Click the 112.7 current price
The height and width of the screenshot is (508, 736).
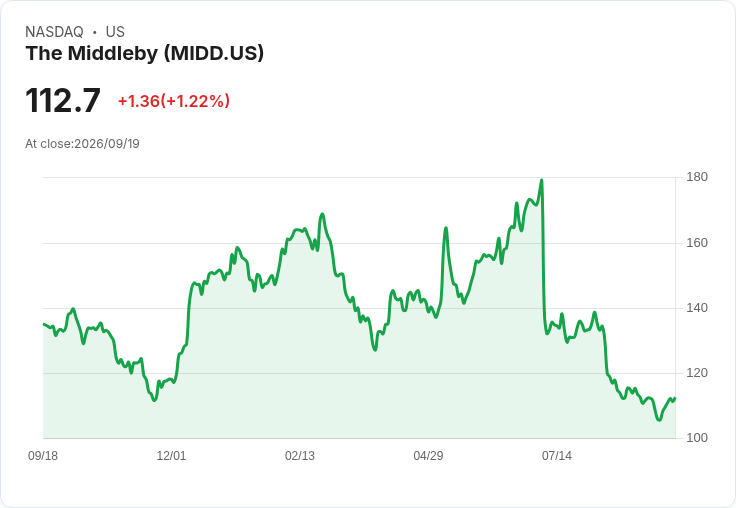point(63,100)
